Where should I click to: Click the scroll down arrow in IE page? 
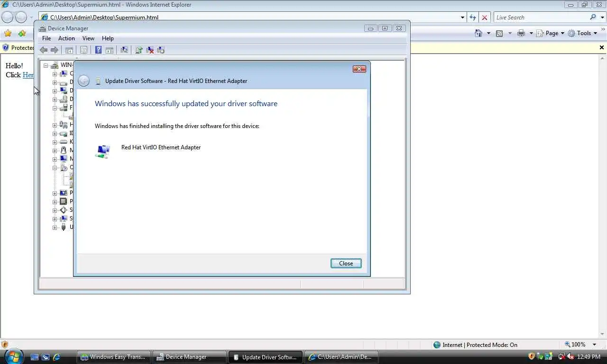tap(603, 335)
